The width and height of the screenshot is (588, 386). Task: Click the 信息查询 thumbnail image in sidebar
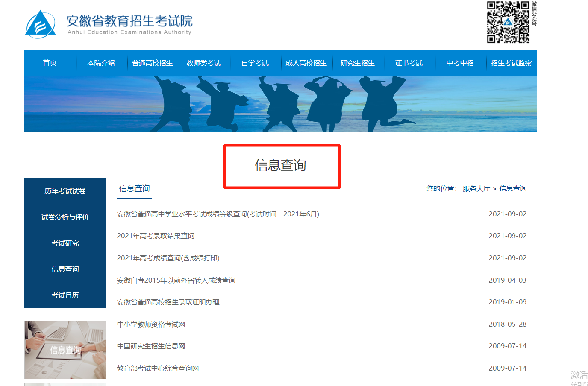pyautogui.click(x=65, y=350)
